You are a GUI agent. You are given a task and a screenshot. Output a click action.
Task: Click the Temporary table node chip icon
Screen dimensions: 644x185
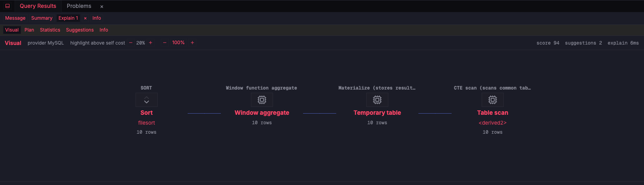point(377,100)
